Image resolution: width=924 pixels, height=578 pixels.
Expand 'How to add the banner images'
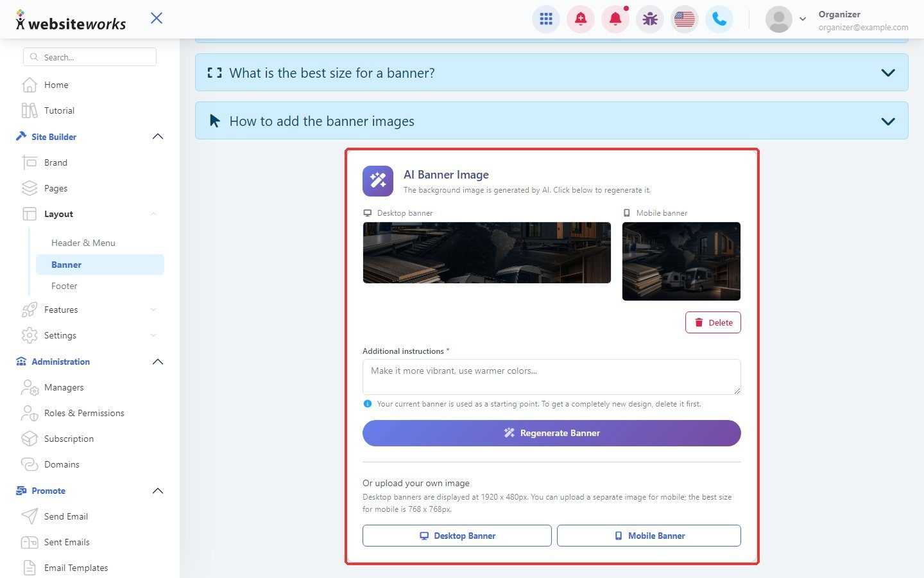point(552,121)
